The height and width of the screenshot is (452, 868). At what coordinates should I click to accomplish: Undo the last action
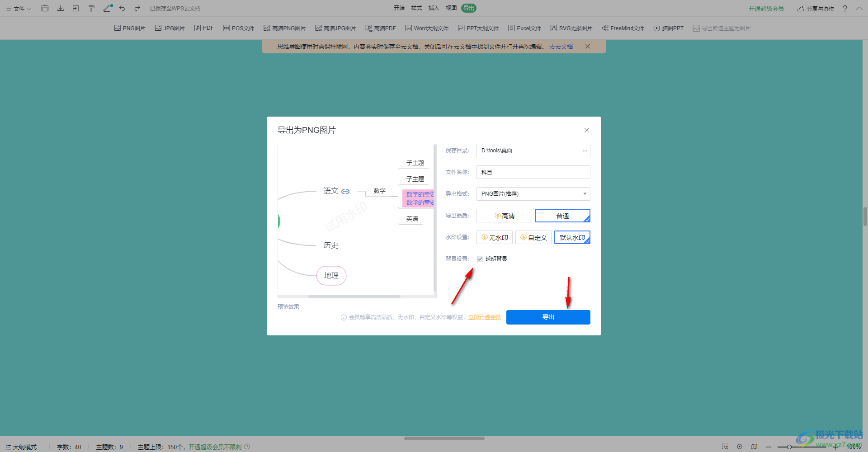pyautogui.click(x=122, y=8)
